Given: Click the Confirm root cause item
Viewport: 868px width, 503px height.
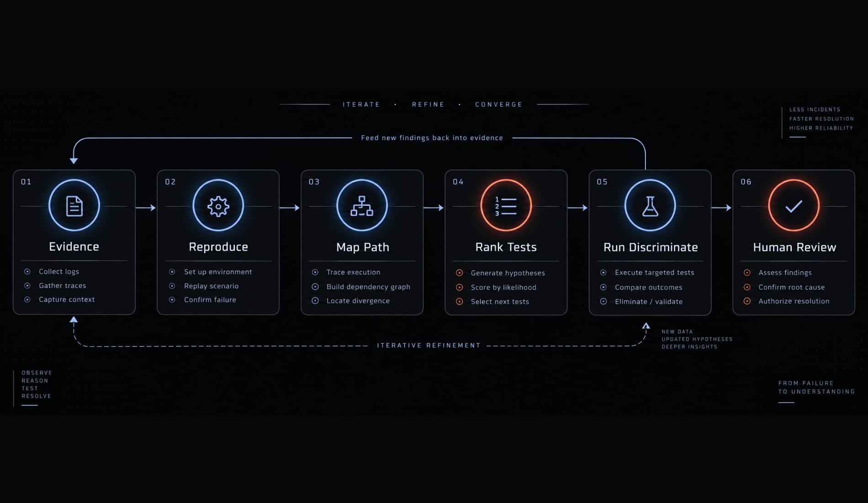Looking at the screenshot, I should 792,287.
